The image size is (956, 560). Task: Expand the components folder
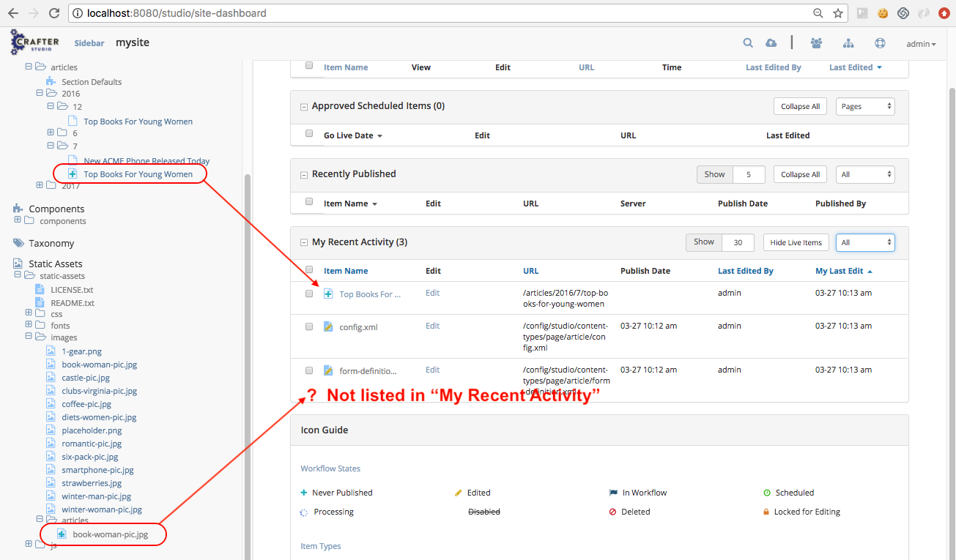point(18,220)
